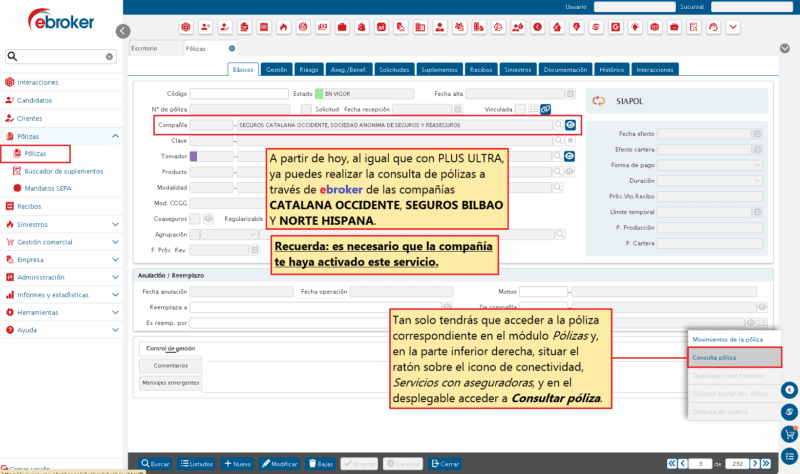Click the Buscar button in bottom bar
800x474 pixels.
(x=156, y=464)
